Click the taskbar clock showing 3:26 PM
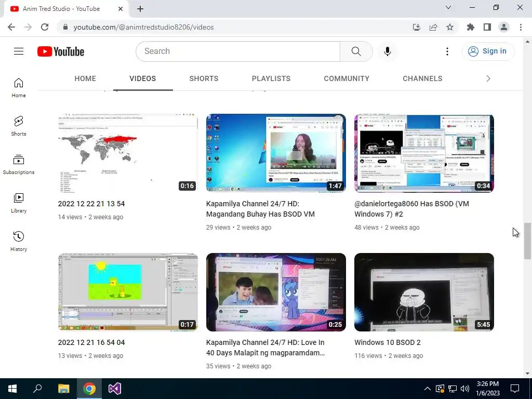 coord(487,389)
